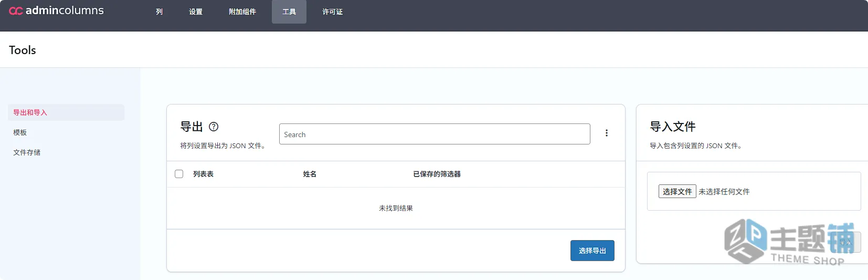Screen dimensions: 868x280
Task: Click the Tools page heading
Action: point(23,50)
